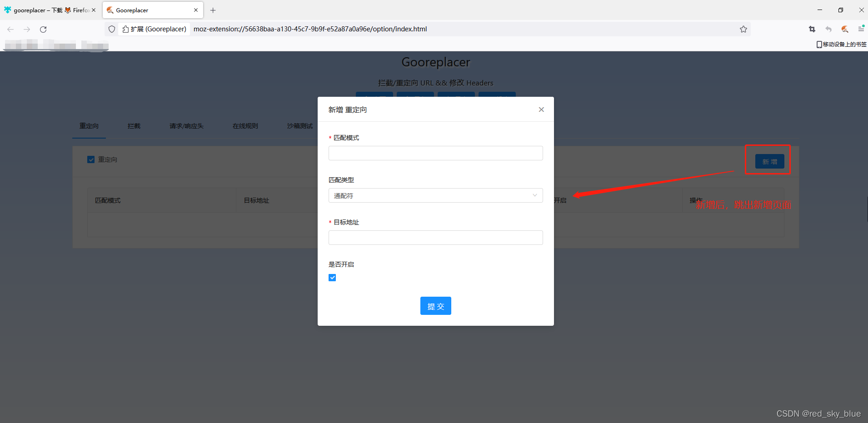Click the extension puzzle icon in address bar
Screen dimensions: 868x423
[x=126, y=29]
